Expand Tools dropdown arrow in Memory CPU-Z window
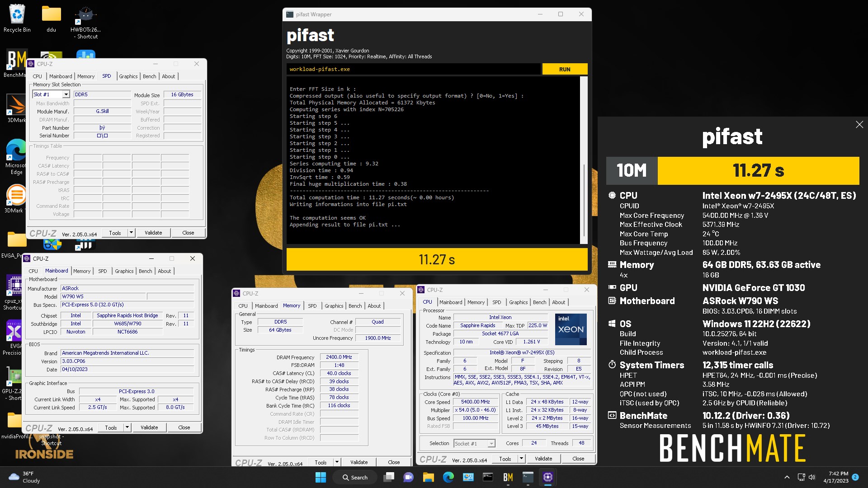This screenshot has height=488, width=868. [x=337, y=462]
